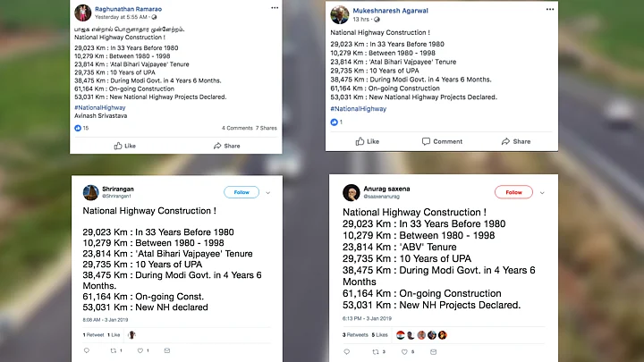View Anurag saxena's profile avatar

coord(352,193)
